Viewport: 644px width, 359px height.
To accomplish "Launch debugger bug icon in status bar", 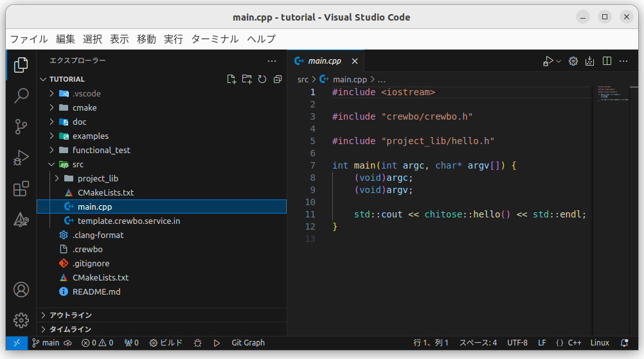I will (197, 343).
